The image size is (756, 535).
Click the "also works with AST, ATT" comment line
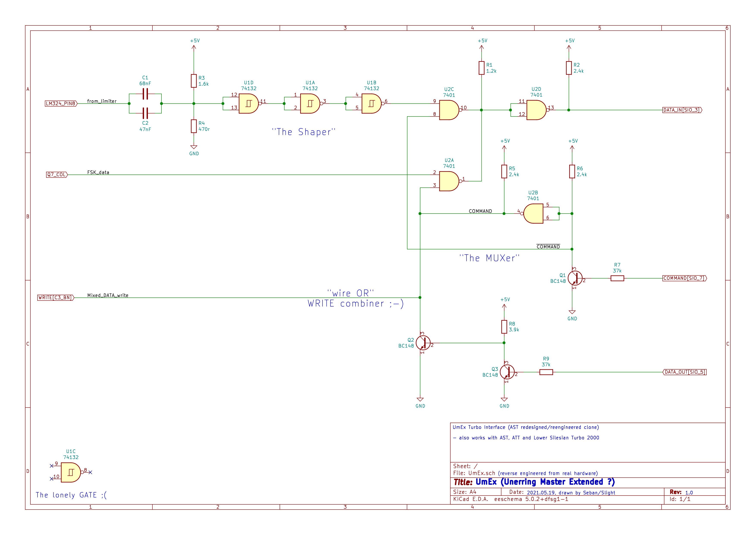click(526, 437)
